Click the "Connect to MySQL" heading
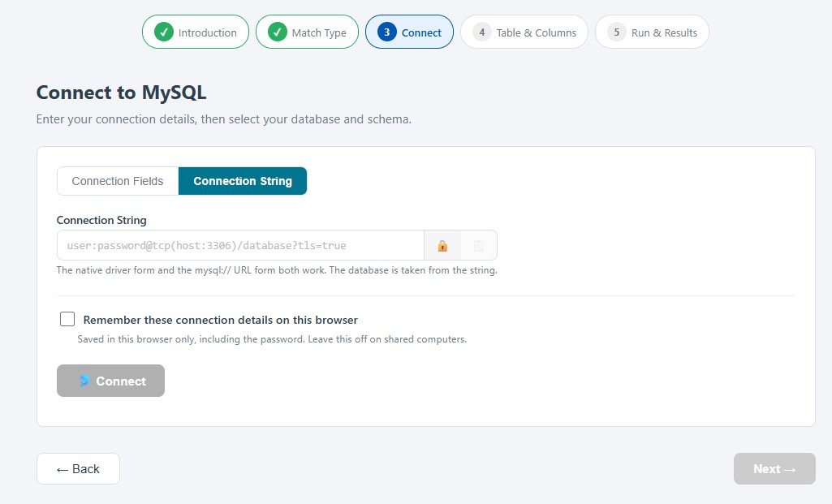Image resolution: width=832 pixels, height=504 pixels. click(121, 93)
